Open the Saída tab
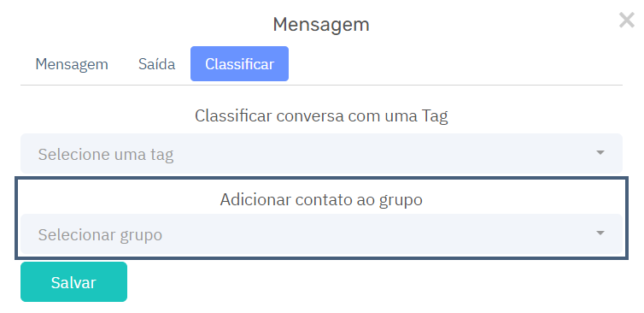This screenshot has height=313, width=644. (157, 64)
